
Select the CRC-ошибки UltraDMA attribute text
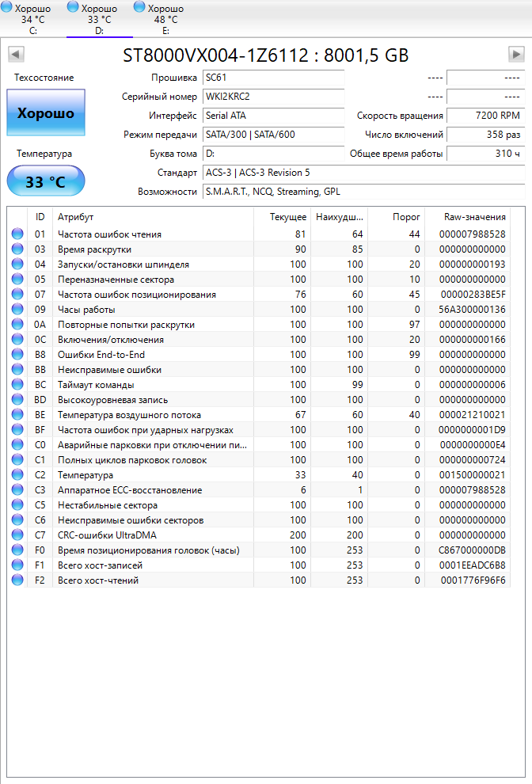pyautogui.click(x=107, y=535)
